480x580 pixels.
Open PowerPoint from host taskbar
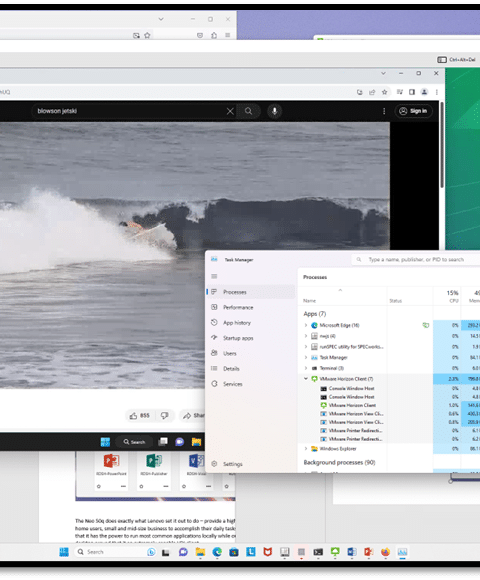coord(368,552)
